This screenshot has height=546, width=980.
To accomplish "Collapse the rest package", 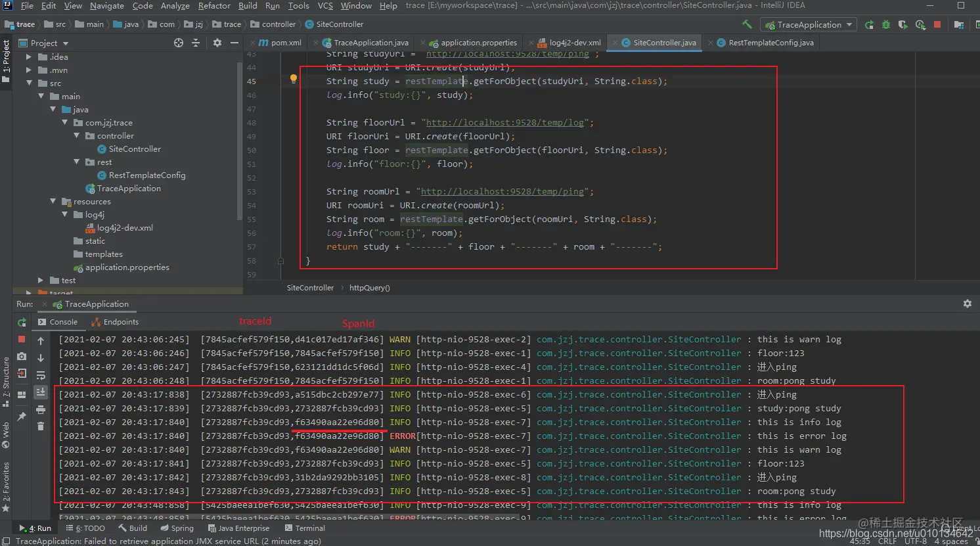I will point(77,162).
